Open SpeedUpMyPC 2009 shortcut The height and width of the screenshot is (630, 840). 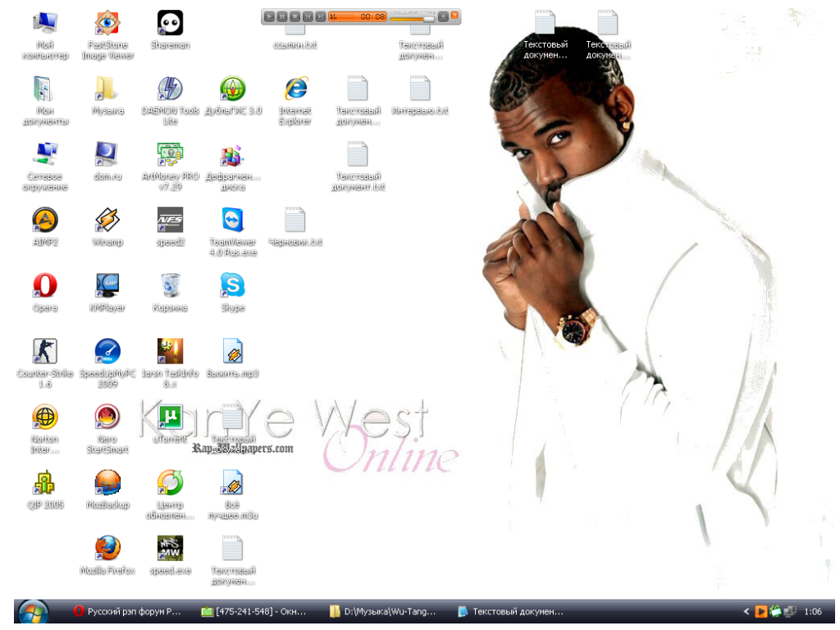point(107,363)
